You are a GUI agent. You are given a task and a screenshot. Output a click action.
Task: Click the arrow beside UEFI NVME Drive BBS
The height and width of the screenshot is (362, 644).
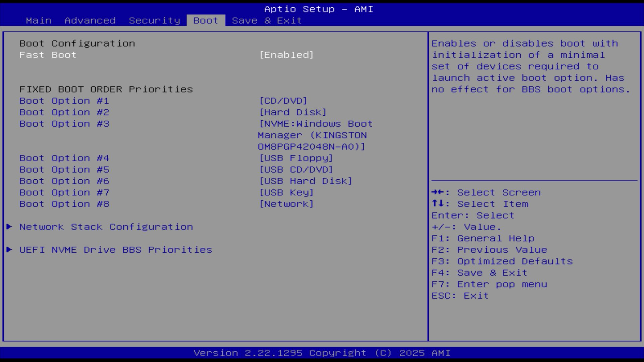9,250
